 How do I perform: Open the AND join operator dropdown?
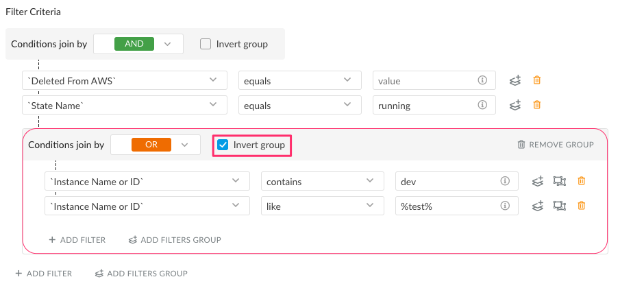coord(138,44)
